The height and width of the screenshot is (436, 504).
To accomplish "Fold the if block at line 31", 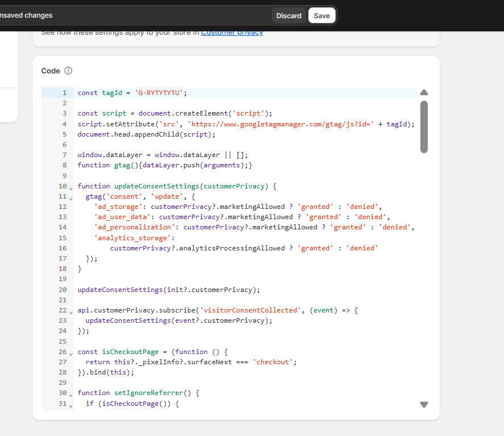I will pos(71,405).
